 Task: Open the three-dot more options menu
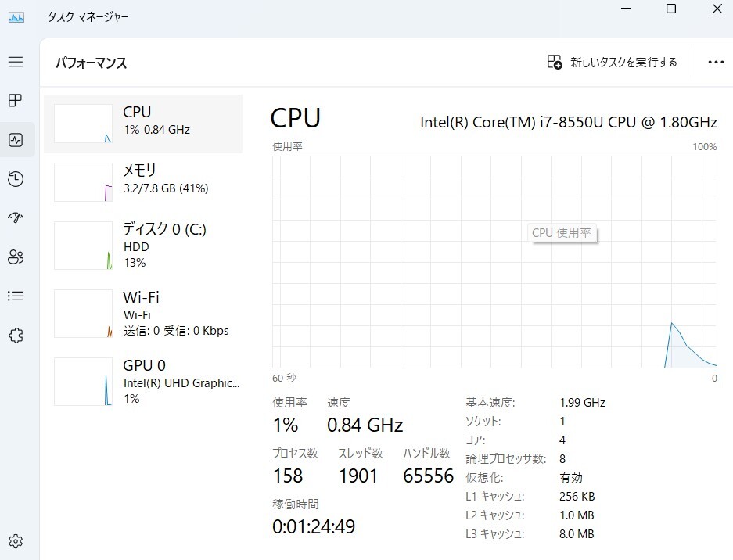(715, 63)
